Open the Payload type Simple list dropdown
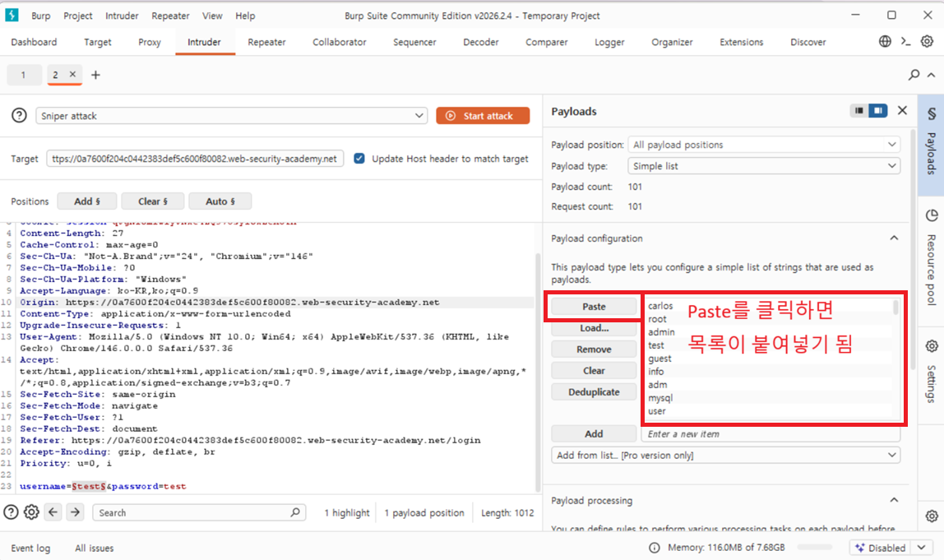 pos(764,165)
